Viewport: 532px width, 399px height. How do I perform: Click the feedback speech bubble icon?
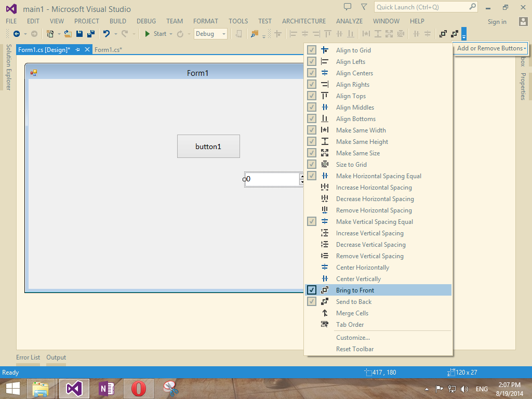(347, 7)
